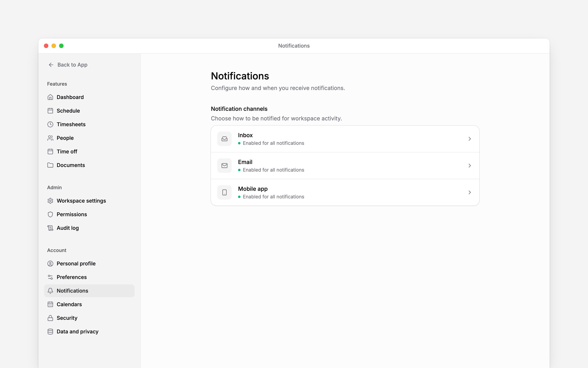588x368 pixels.
Task: Click the Notifications bell icon in sidebar
Action: click(x=50, y=291)
